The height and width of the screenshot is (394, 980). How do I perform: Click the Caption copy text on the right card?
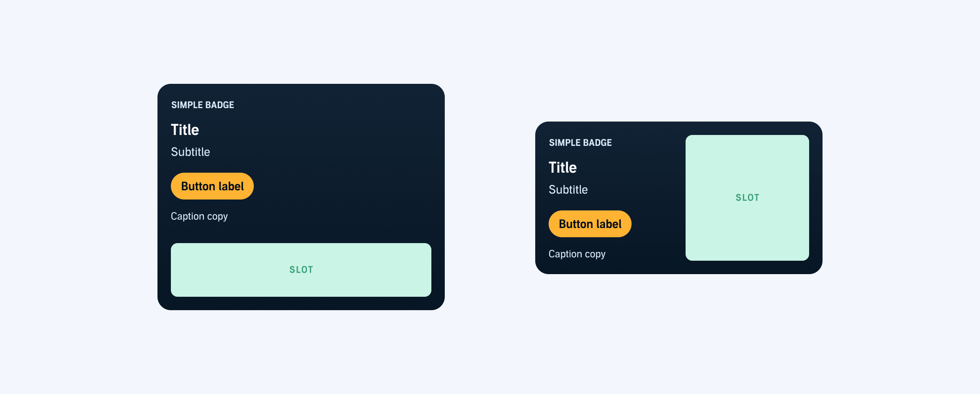pos(577,254)
